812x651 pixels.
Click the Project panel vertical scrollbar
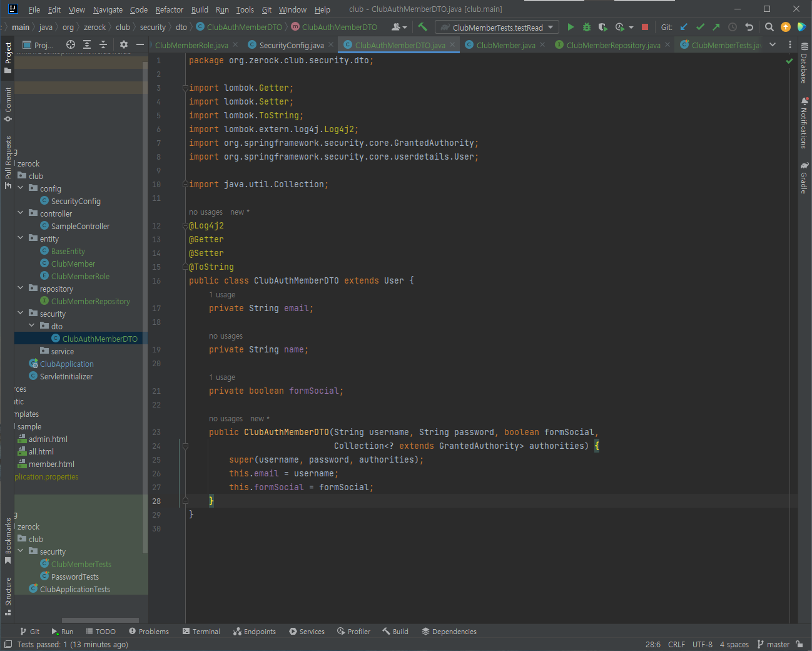[145, 307]
